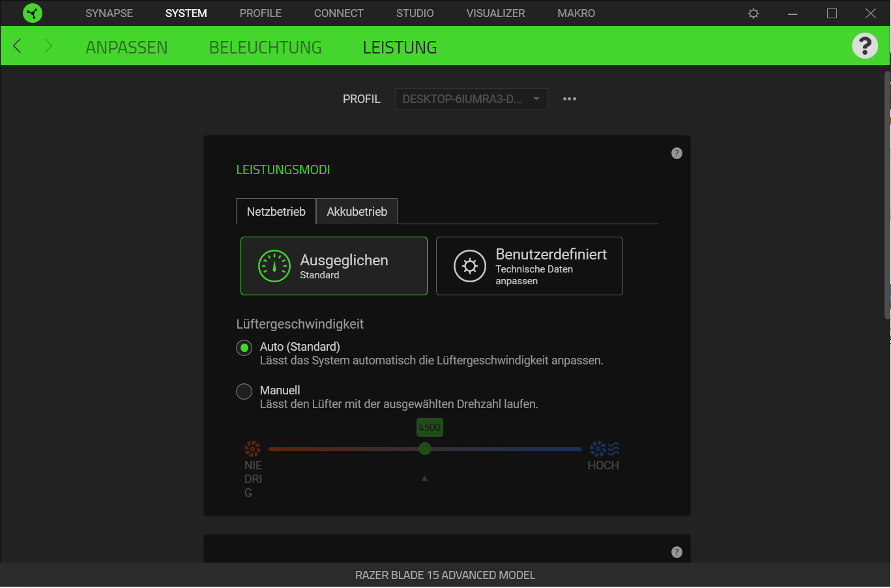Click the LEISTUNGSMODI heading
Viewport: 891px width, 588px height.
click(x=283, y=169)
